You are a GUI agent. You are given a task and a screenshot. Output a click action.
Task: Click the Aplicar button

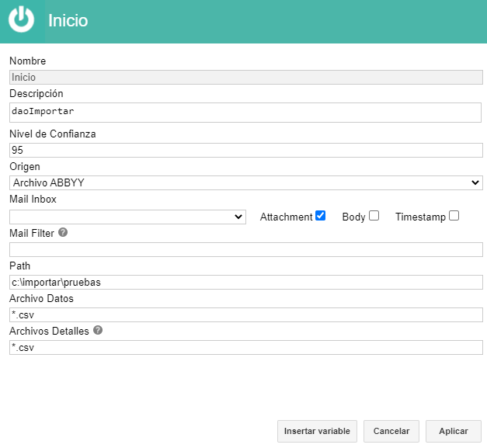pyautogui.click(x=454, y=431)
